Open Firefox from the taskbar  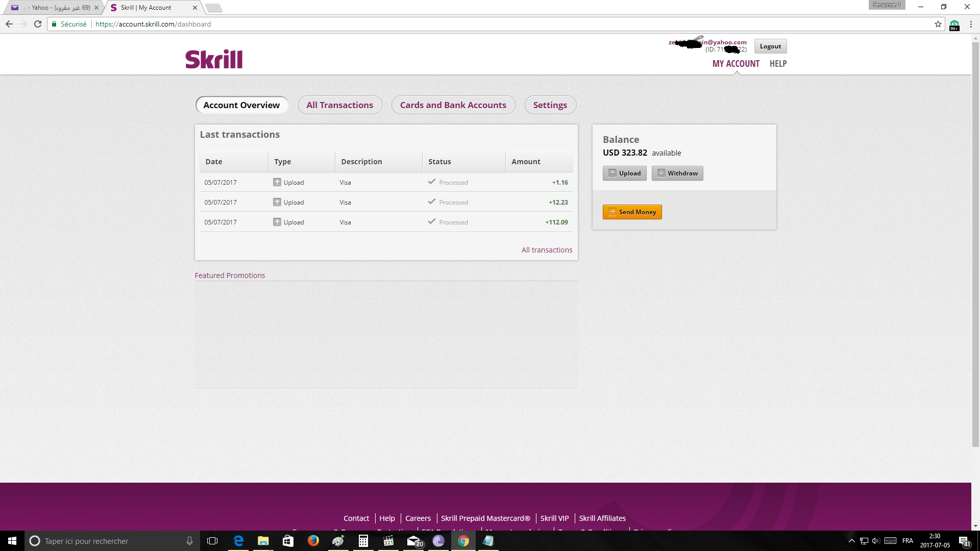(313, 541)
